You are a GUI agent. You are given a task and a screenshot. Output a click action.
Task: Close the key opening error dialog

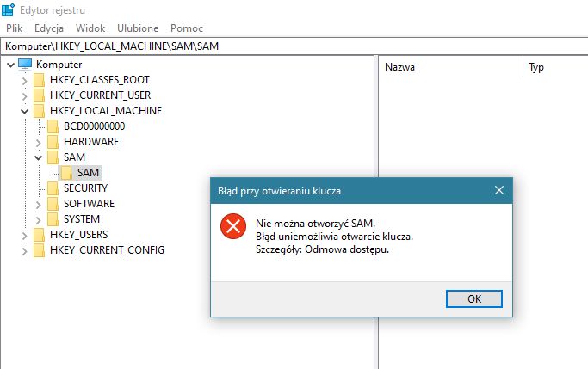point(499,190)
